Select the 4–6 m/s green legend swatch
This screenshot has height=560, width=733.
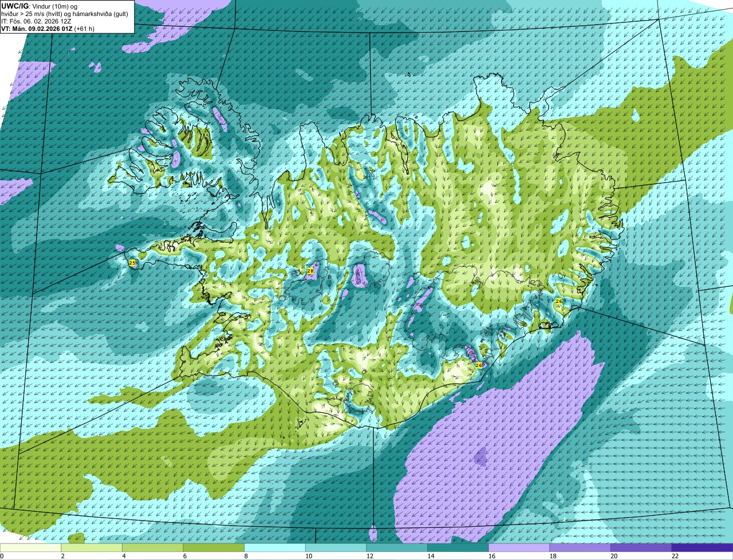153,547
